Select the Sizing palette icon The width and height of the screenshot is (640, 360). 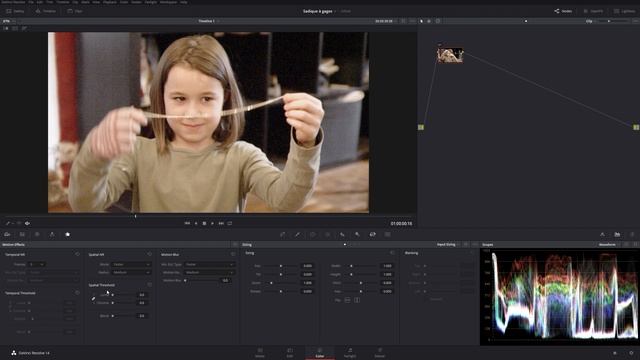click(x=372, y=234)
